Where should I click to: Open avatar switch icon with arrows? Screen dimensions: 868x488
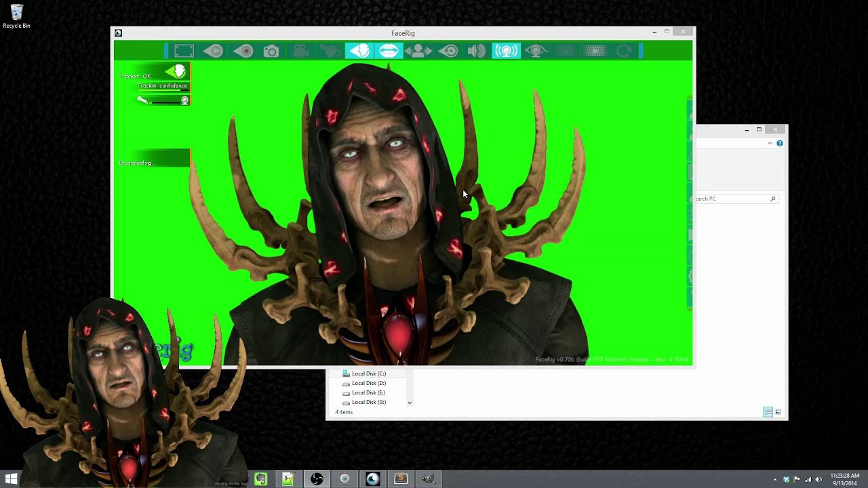418,51
